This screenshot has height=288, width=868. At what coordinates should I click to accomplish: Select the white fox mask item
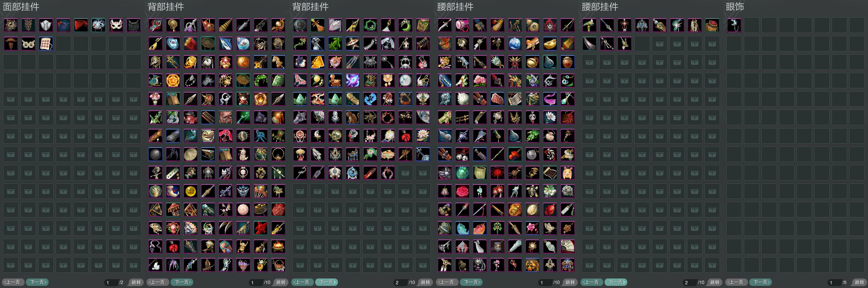coord(116,25)
